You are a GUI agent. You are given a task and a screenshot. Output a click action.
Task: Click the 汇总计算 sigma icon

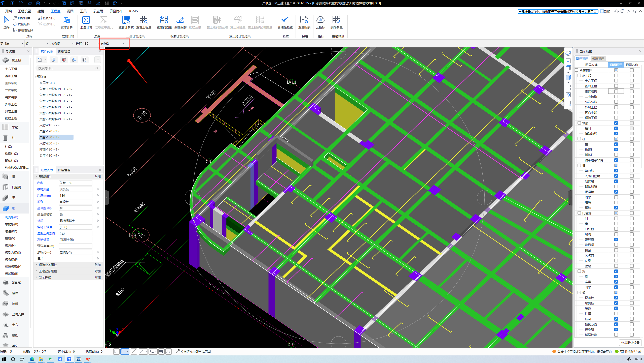pyautogui.click(x=86, y=20)
